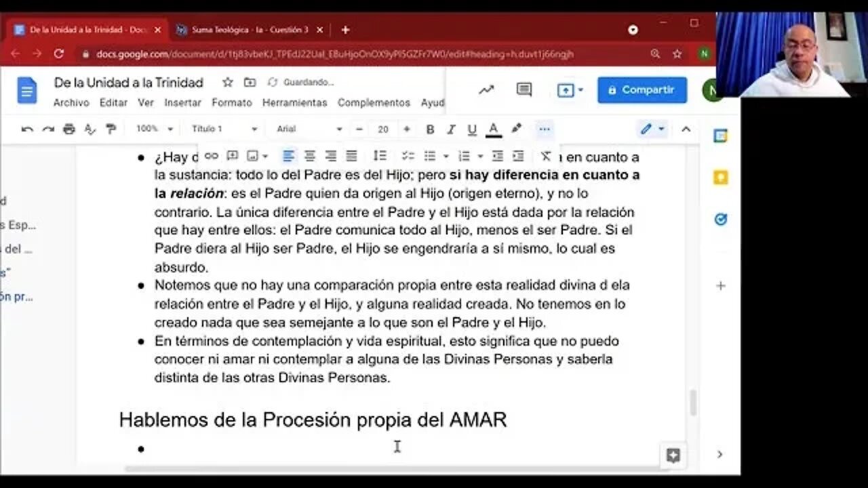868x488 pixels.
Task: Open numbered list style dropdown arrow
Action: 480,156
